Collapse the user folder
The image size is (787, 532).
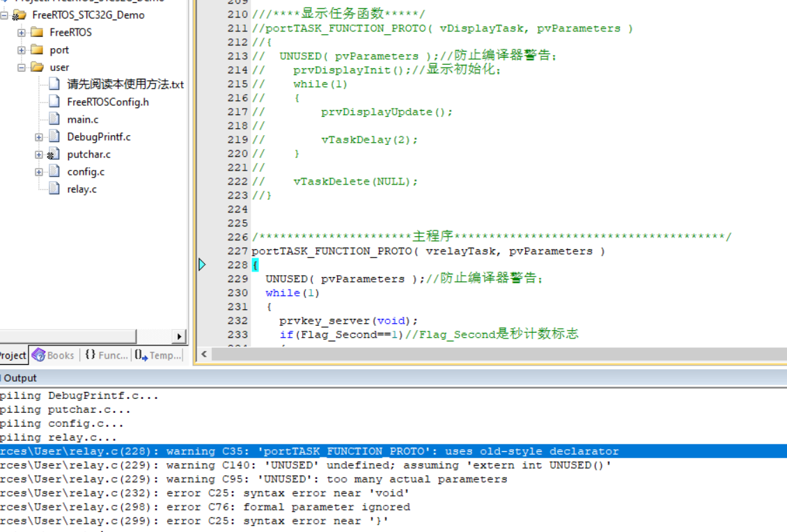(x=21, y=68)
